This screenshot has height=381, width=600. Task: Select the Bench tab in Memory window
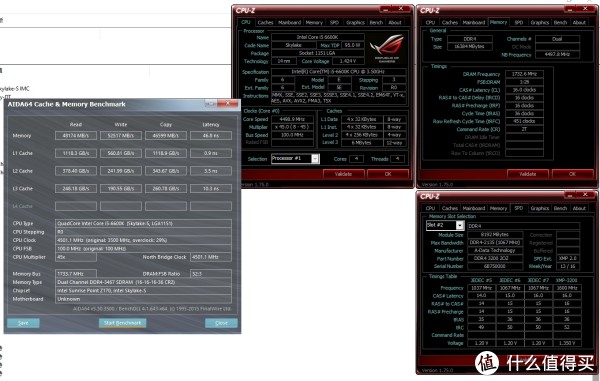coord(560,23)
